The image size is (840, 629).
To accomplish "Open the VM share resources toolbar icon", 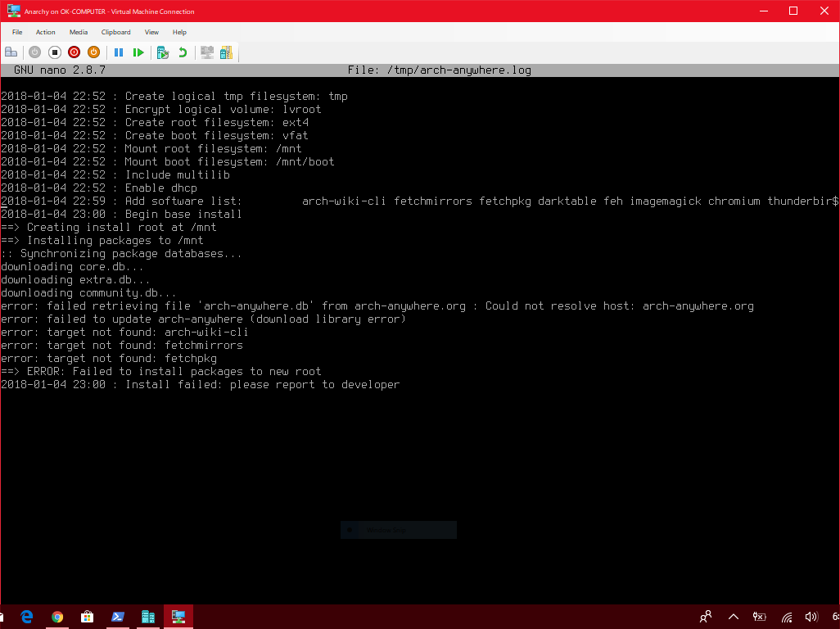I will pos(226,52).
